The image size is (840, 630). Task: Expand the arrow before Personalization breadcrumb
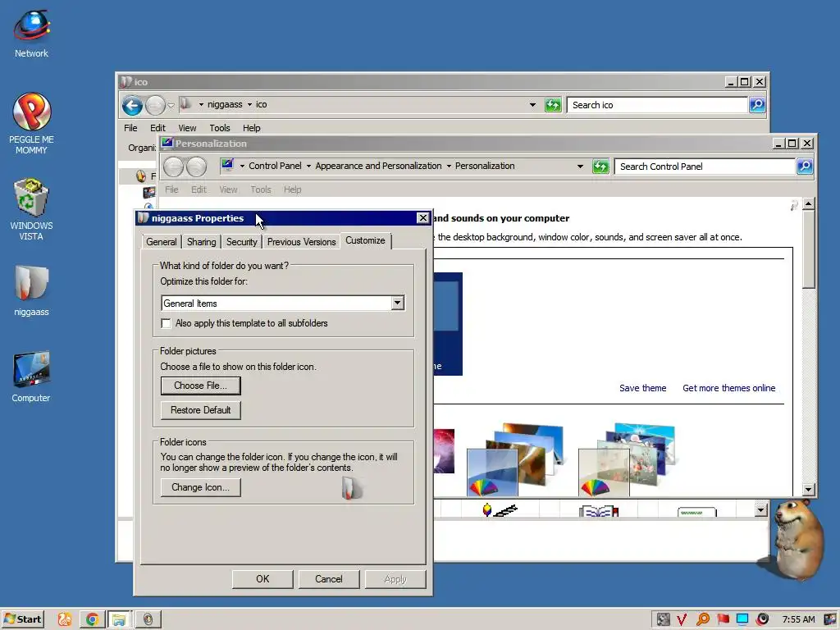coord(449,166)
